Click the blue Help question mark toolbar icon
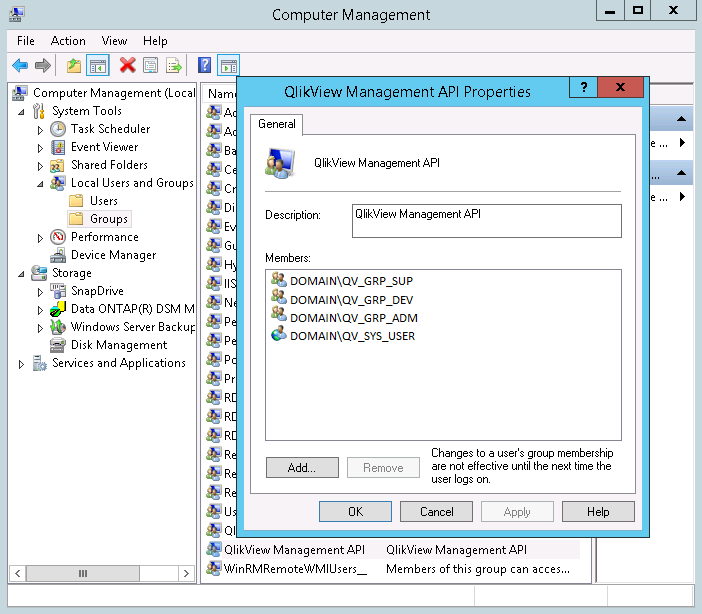702x614 pixels. pos(204,65)
